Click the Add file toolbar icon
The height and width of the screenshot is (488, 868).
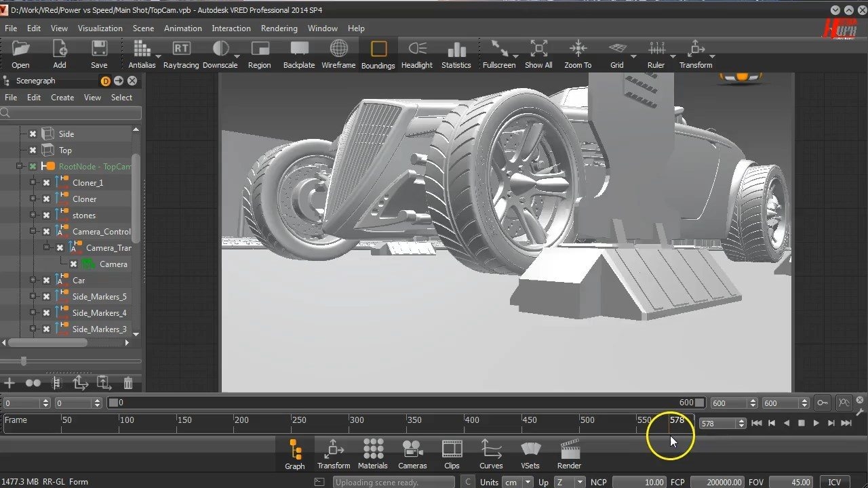60,49
